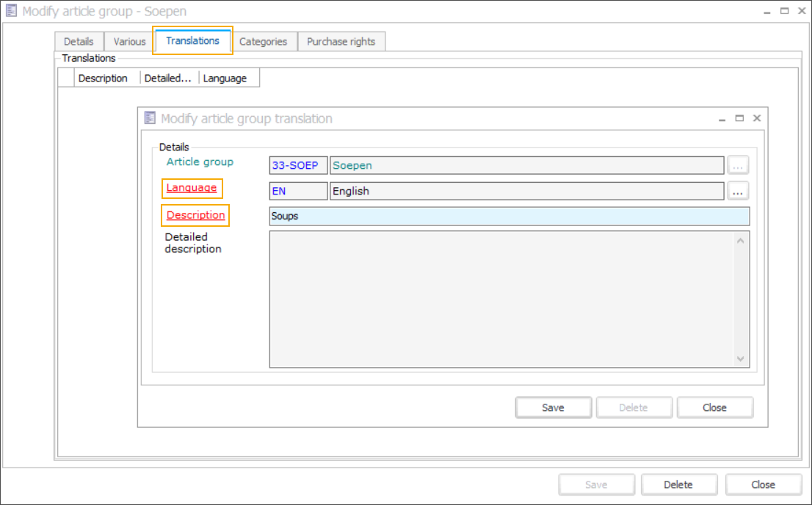Click the Description input containing Soups

(510, 217)
